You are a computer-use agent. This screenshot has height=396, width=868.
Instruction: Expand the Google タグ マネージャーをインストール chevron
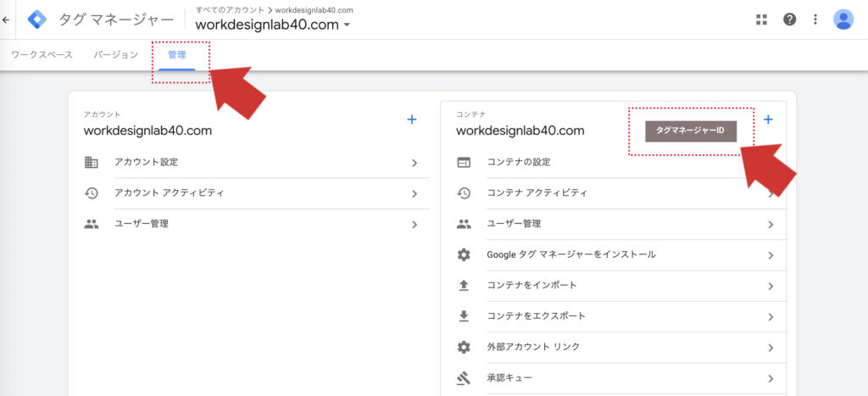[x=771, y=255]
